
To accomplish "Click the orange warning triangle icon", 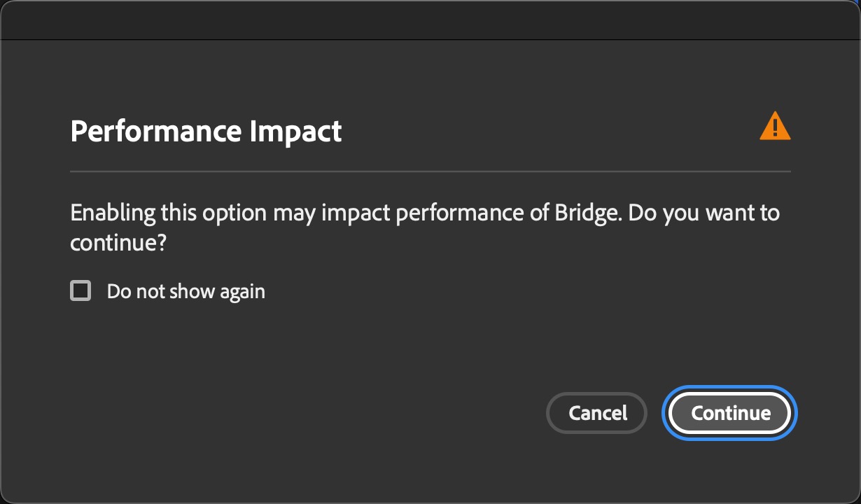I will [x=775, y=127].
